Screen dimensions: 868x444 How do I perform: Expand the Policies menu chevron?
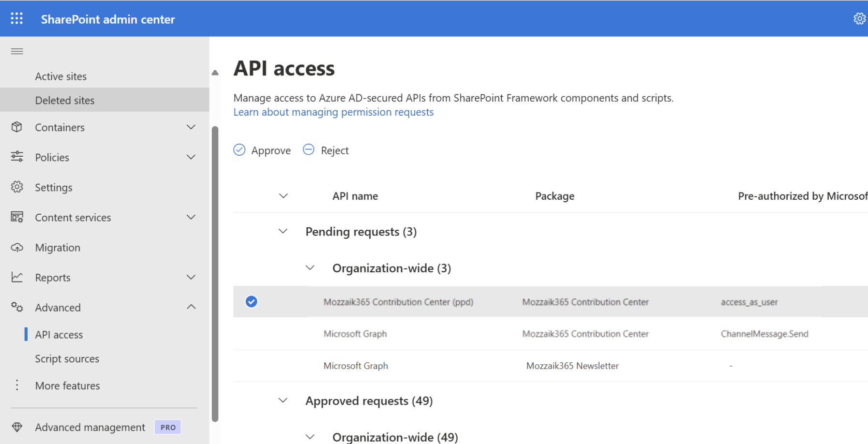(191, 157)
